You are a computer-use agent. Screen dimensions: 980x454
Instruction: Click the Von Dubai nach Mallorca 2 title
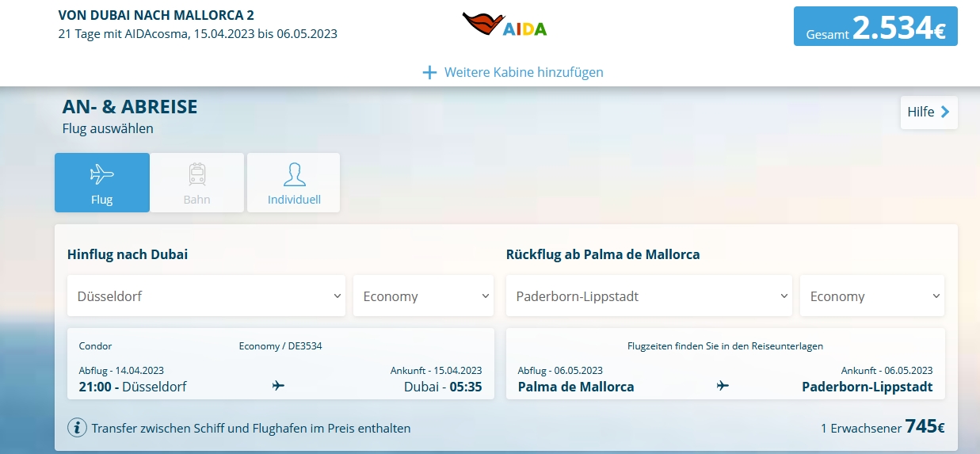pyautogui.click(x=156, y=15)
